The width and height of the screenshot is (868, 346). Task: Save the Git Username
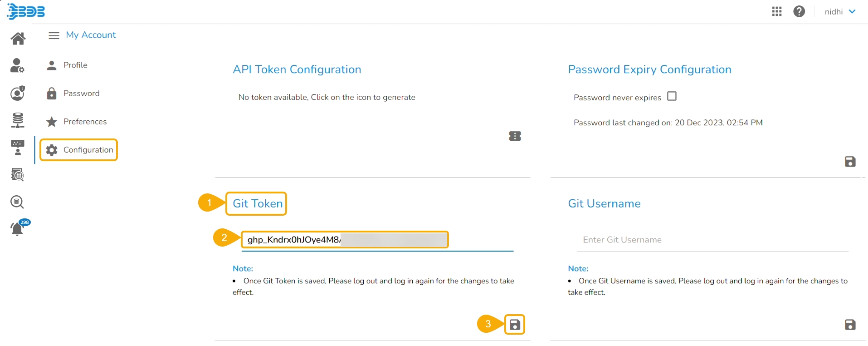pyautogui.click(x=850, y=325)
